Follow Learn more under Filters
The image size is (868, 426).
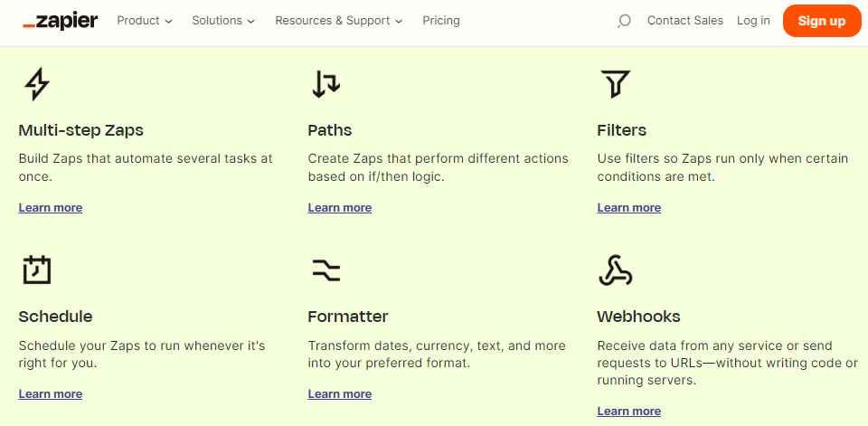(x=629, y=208)
